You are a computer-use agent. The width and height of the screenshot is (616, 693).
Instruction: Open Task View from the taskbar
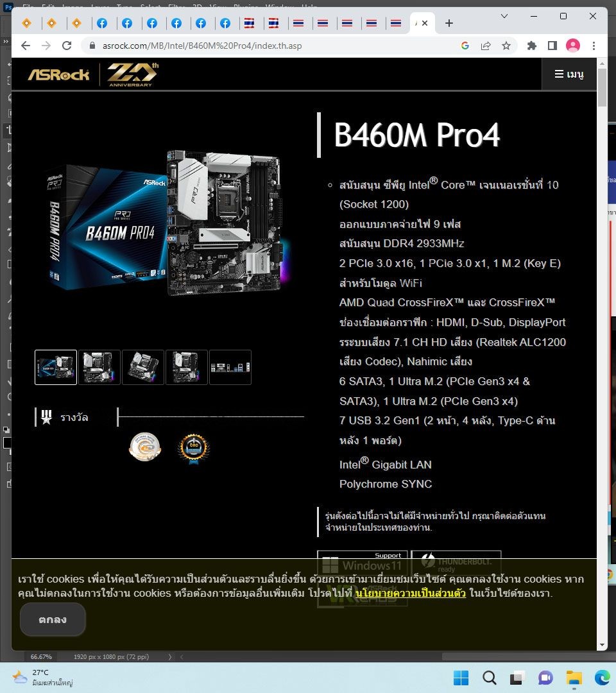[517, 678]
